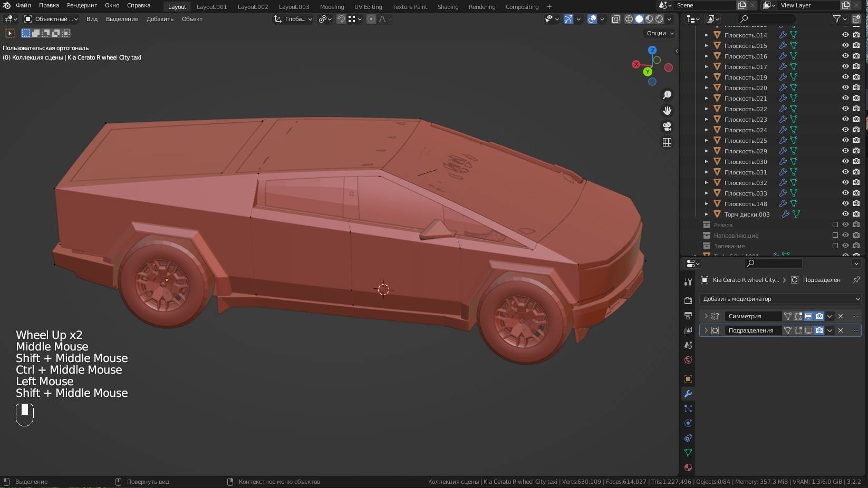Click the zoom magnifier viewport gizmo
The image size is (868, 488).
click(x=667, y=95)
